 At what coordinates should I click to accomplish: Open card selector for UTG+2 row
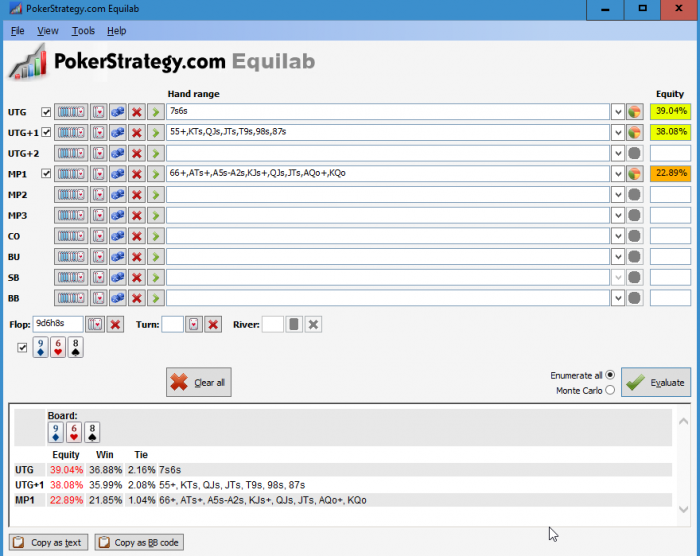click(x=99, y=153)
